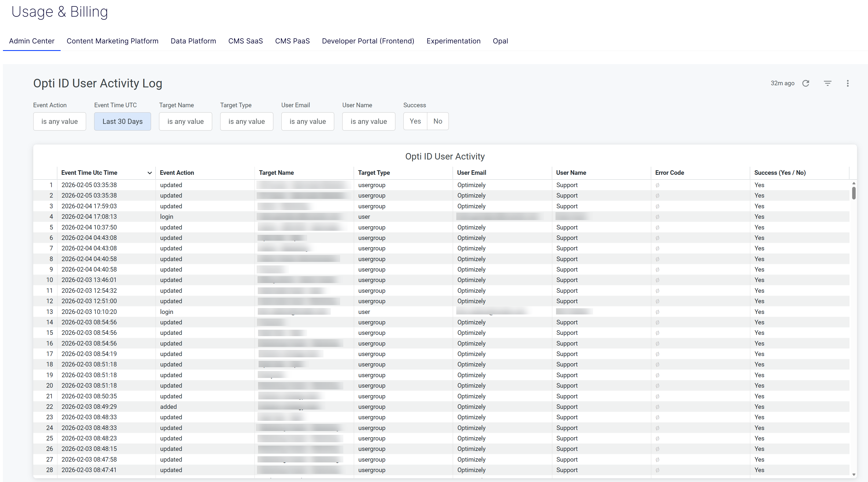This screenshot has width=868, height=482.
Task: Click the Success (Yes / No) column header
Action: pos(780,173)
